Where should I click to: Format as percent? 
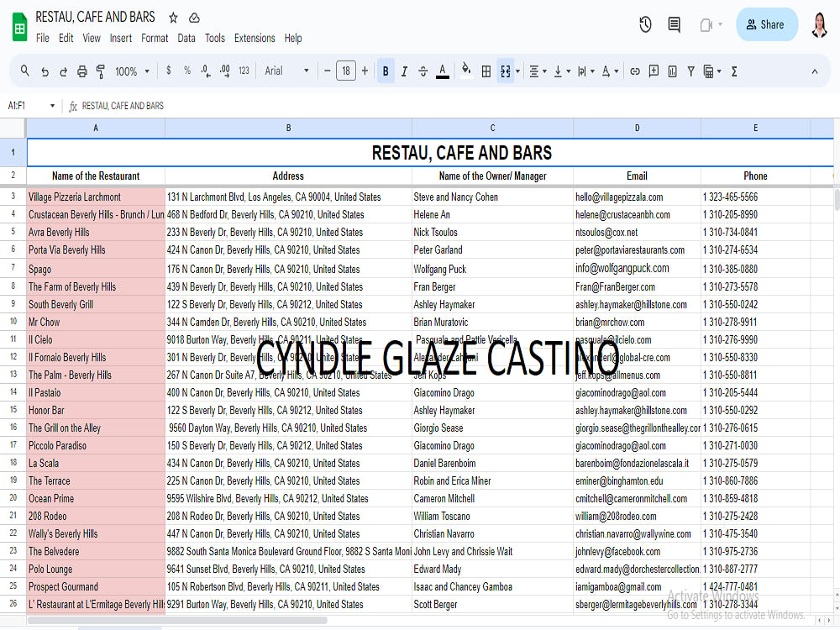(187, 71)
